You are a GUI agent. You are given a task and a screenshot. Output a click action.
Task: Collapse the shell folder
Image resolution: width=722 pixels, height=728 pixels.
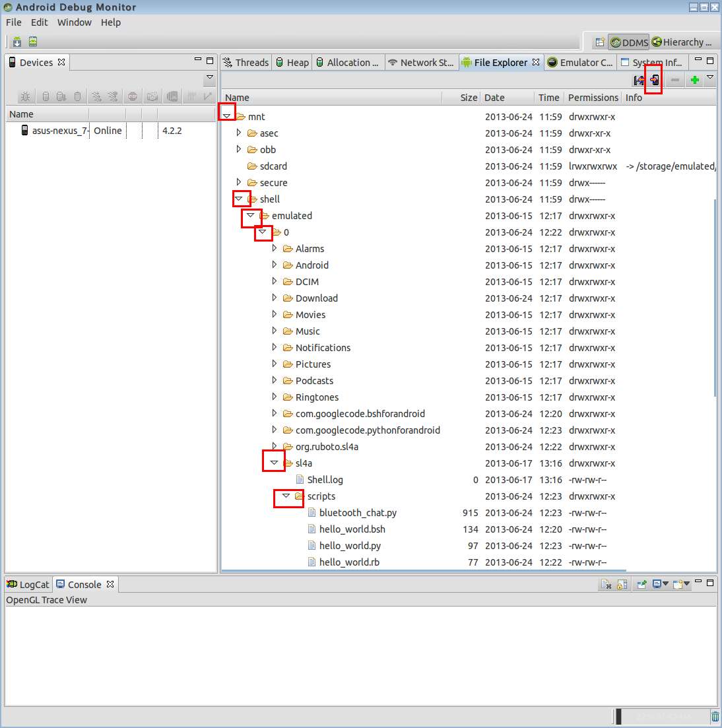[239, 199]
